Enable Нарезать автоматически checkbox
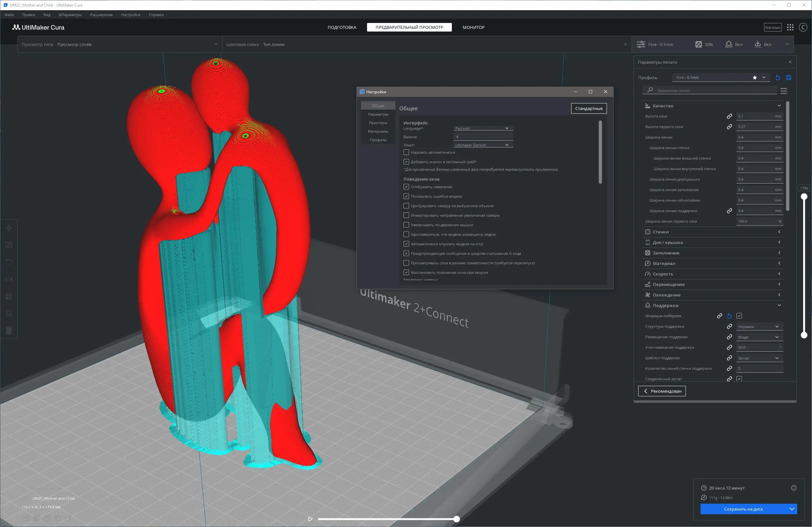The width and height of the screenshot is (812, 527). [x=406, y=152]
